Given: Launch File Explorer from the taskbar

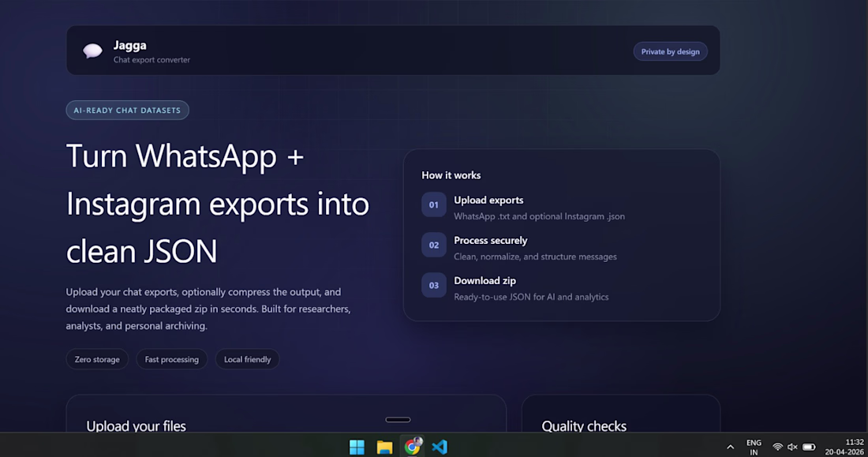Looking at the screenshot, I should point(384,447).
